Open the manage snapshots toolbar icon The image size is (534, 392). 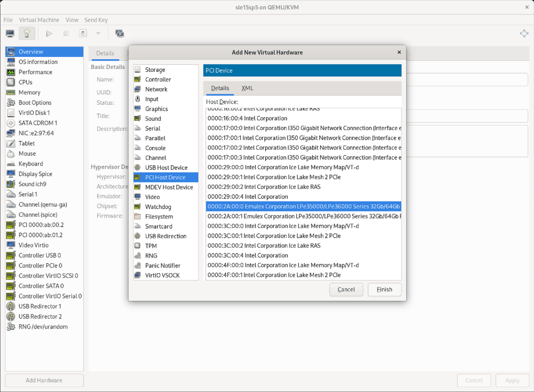pyautogui.click(x=120, y=34)
